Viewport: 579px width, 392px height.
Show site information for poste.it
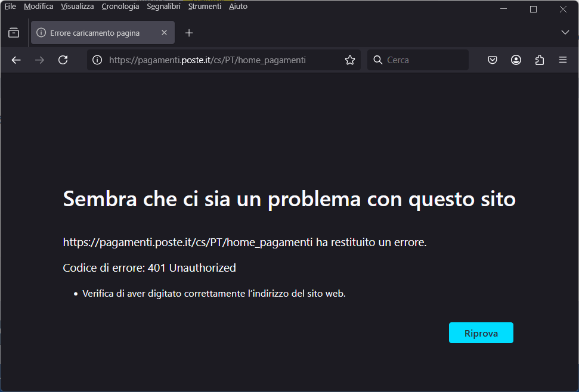[97, 60]
